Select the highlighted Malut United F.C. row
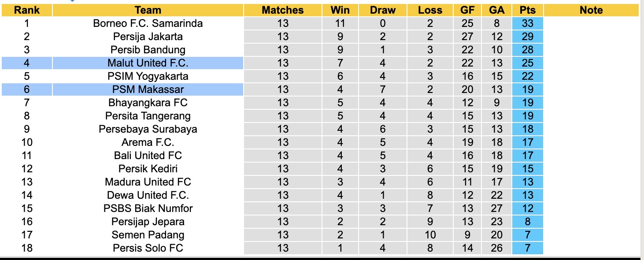This screenshot has height=260, width=644. (148, 63)
